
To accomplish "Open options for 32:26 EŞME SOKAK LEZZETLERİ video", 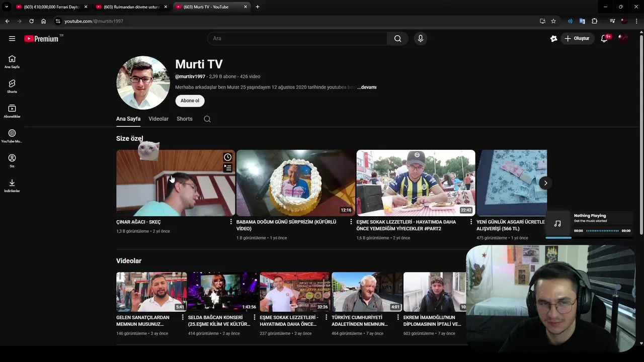I will [326, 317].
